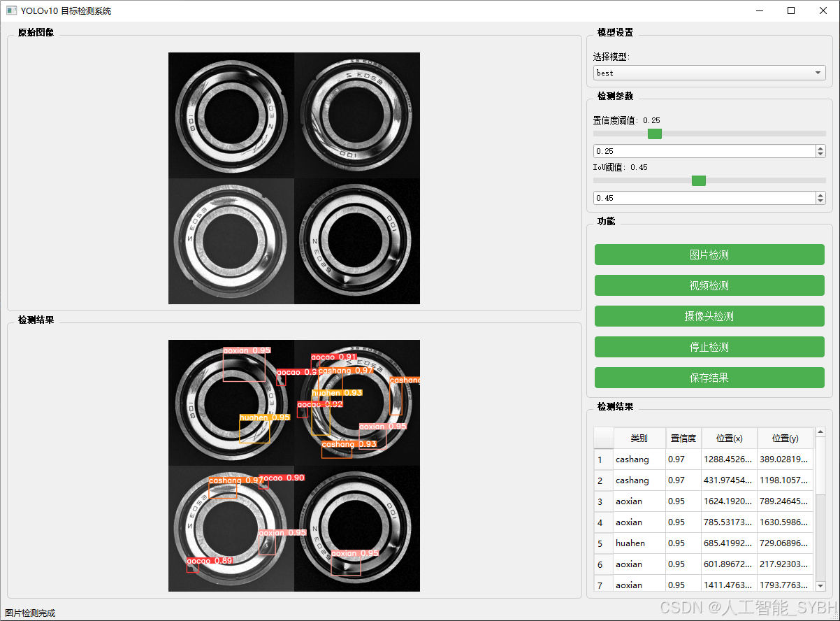Click the 1624.1920 x-position cell
Image resolution: width=840 pixels, height=621 pixels.
click(x=729, y=501)
